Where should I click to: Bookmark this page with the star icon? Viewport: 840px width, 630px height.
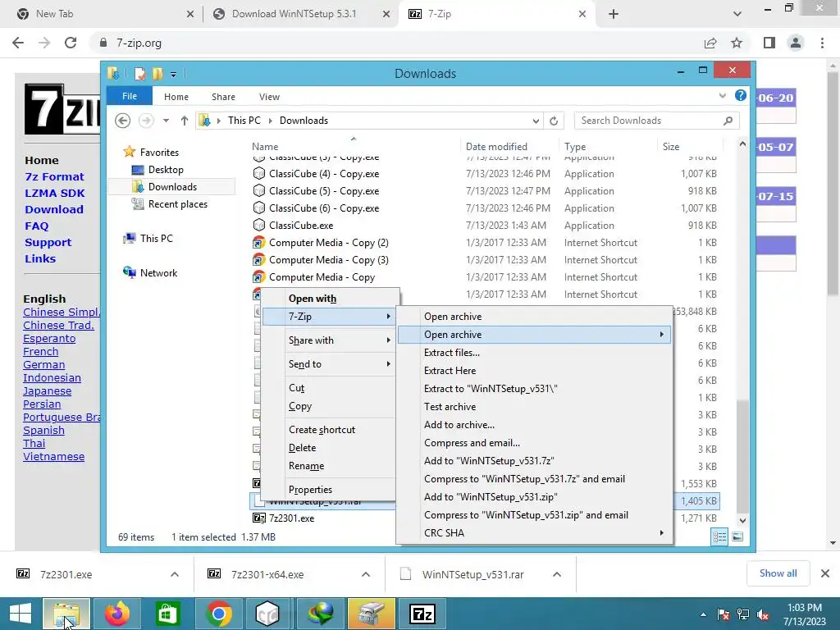pyautogui.click(x=737, y=43)
